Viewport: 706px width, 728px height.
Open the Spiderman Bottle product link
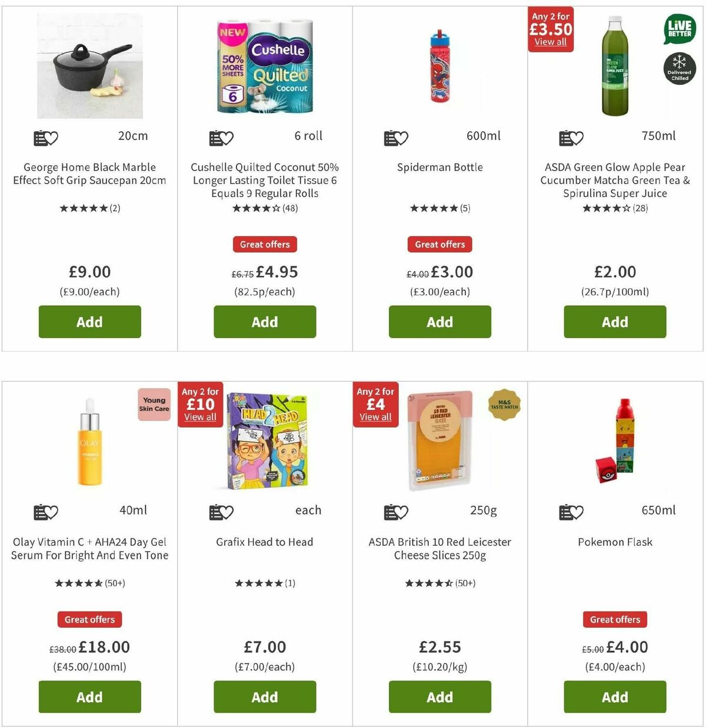pos(439,167)
